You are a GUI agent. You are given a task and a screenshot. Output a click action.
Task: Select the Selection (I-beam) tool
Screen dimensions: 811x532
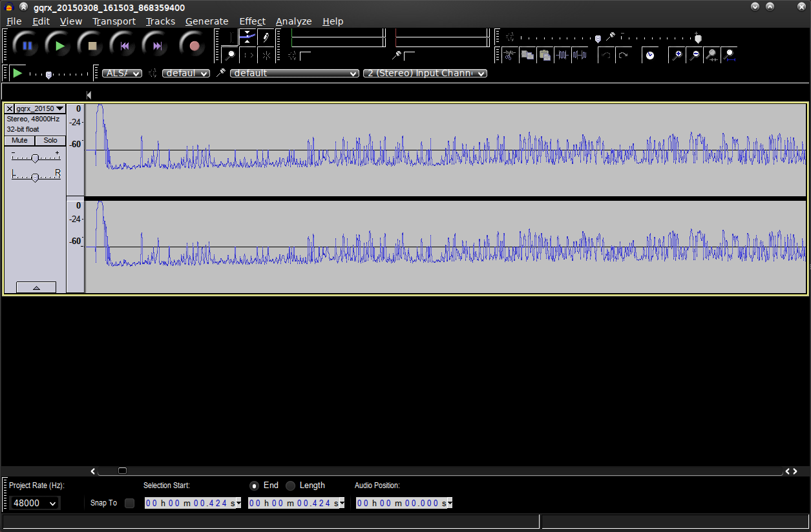pyautogui.click(x=231, y=38)
